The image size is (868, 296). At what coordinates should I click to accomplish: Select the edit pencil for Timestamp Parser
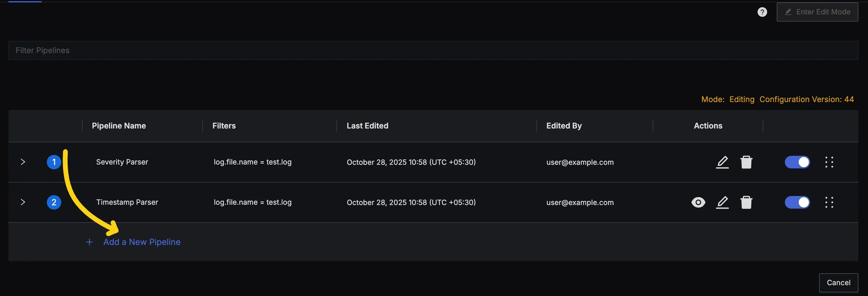[x=722, y=202]
